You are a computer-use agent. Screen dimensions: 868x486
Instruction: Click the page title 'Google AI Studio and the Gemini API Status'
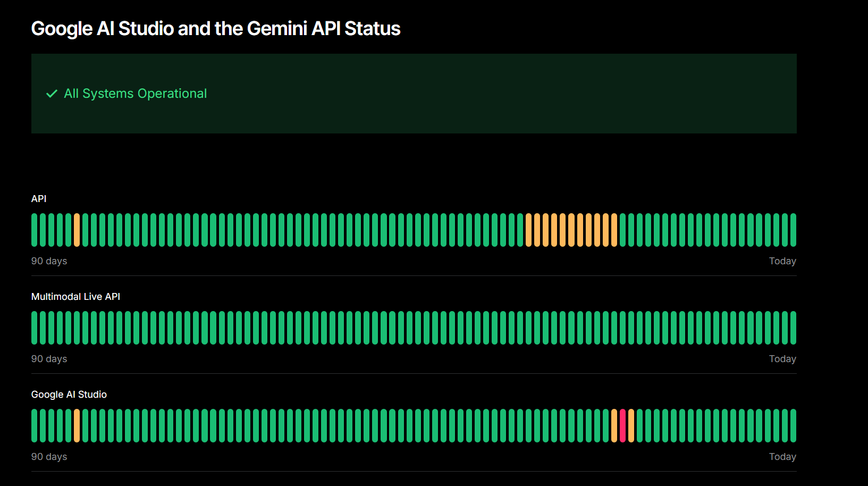(215, 28)
